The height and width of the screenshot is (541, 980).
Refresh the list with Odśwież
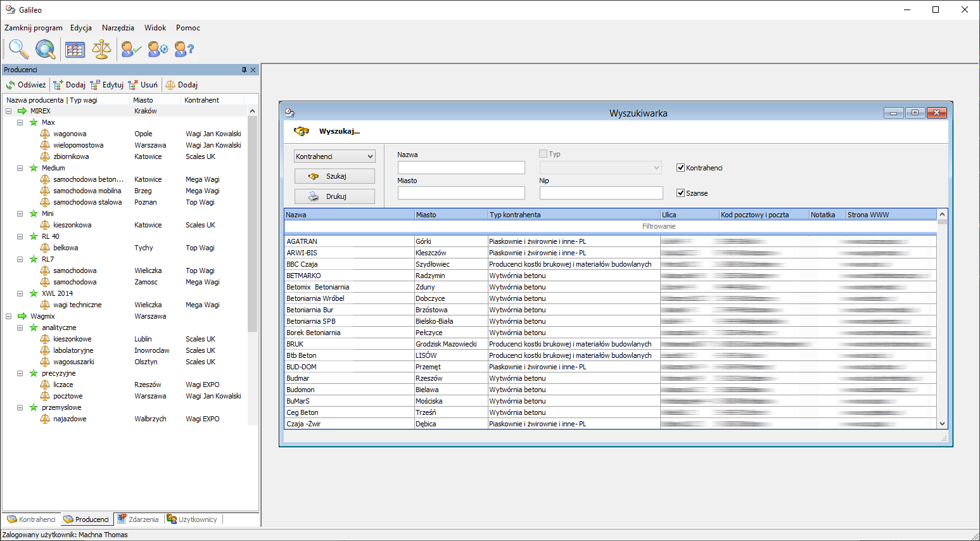pos(26,85)
